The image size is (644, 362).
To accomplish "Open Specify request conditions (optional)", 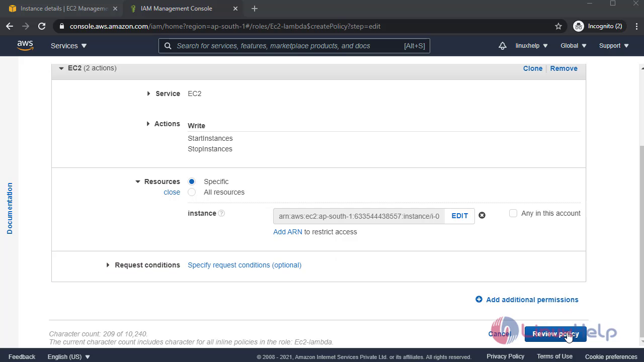I will pyautogui.click(x=245, y=265).
